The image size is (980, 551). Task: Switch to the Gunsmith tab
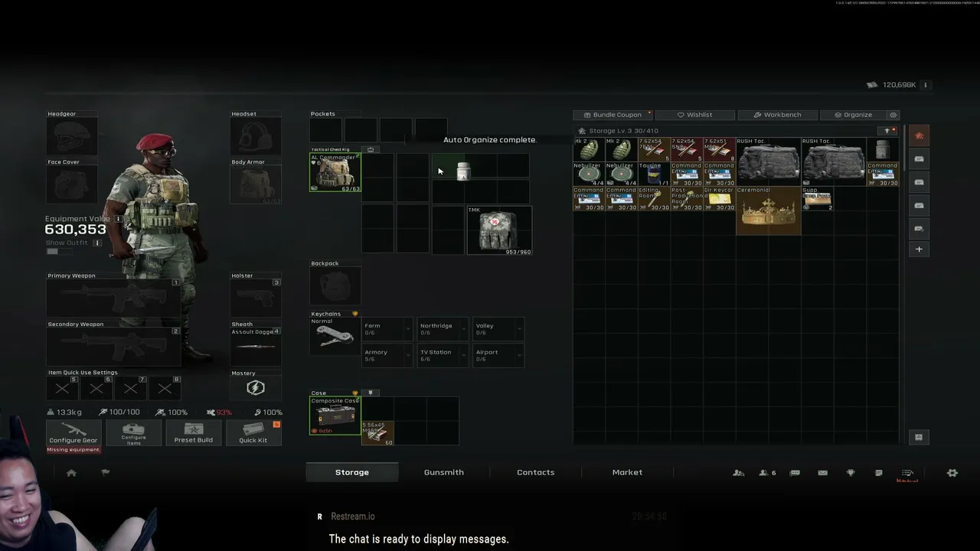tap(444, 472)
